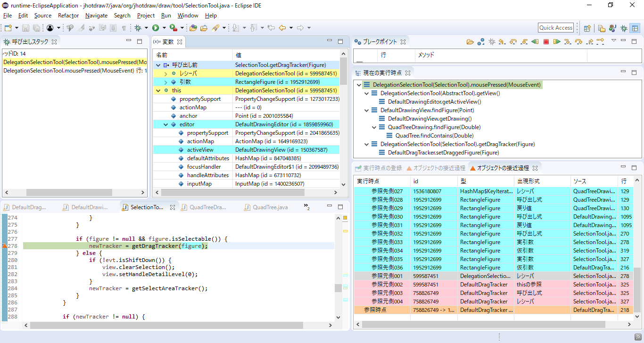This screenshot has width=644, height=343.
Task: Click the Open Type toolbar icon
Action: [x=193, y=28]
